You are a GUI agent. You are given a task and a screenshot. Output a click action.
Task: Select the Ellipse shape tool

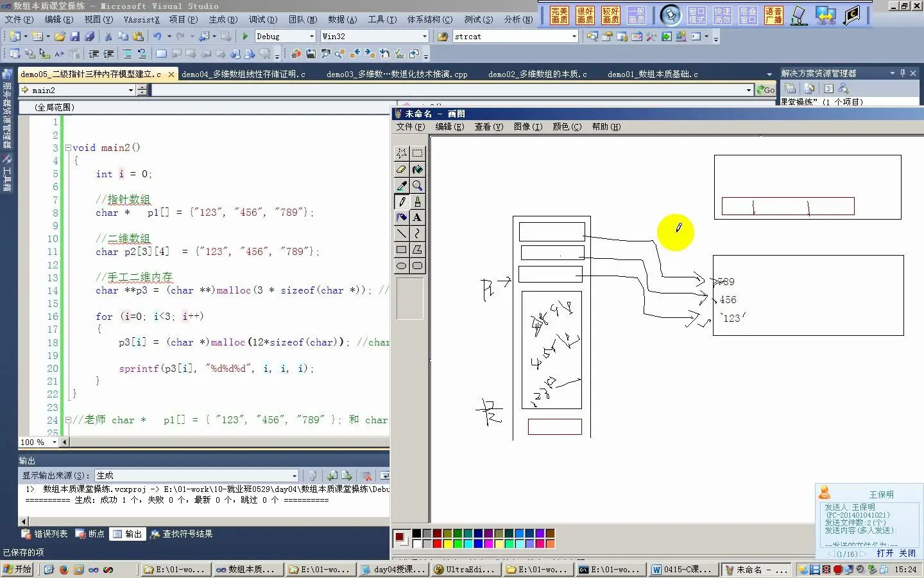pos(402,265)
